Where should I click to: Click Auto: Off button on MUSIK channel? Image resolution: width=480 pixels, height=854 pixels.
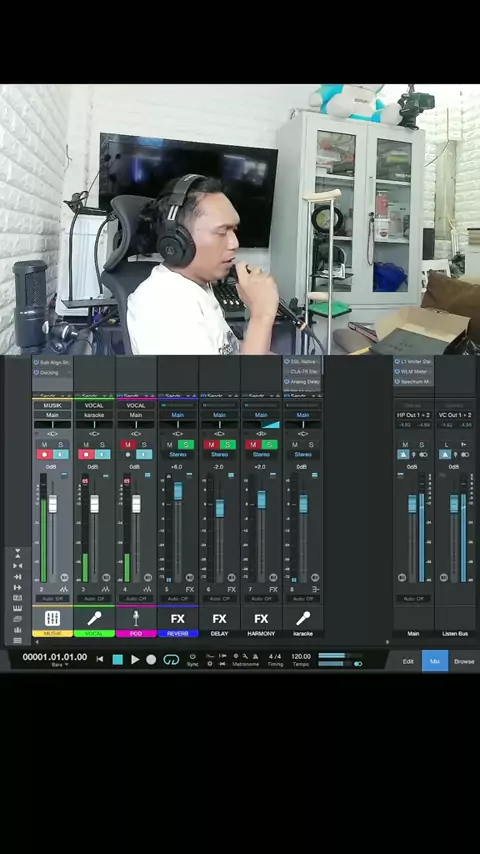[x=52, y=599]
